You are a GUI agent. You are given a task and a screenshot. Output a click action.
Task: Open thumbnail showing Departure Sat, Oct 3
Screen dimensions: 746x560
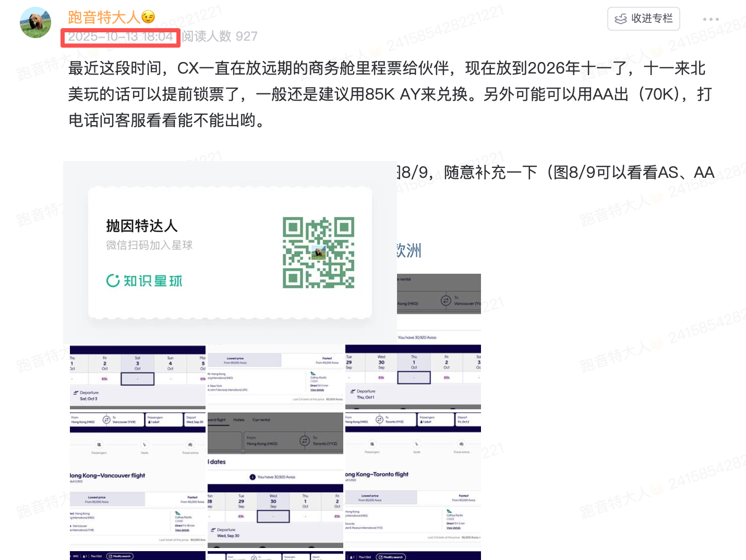pyautogui.click(x=138, y=378)
